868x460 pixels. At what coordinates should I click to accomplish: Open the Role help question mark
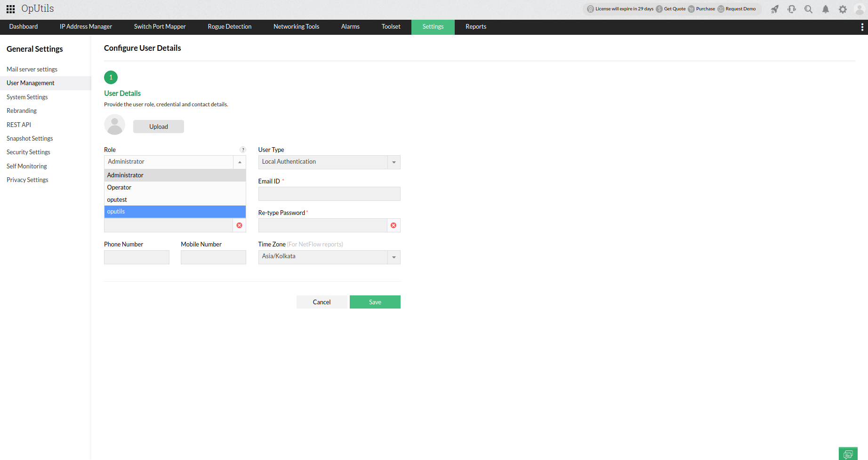(x=243, y=150)
